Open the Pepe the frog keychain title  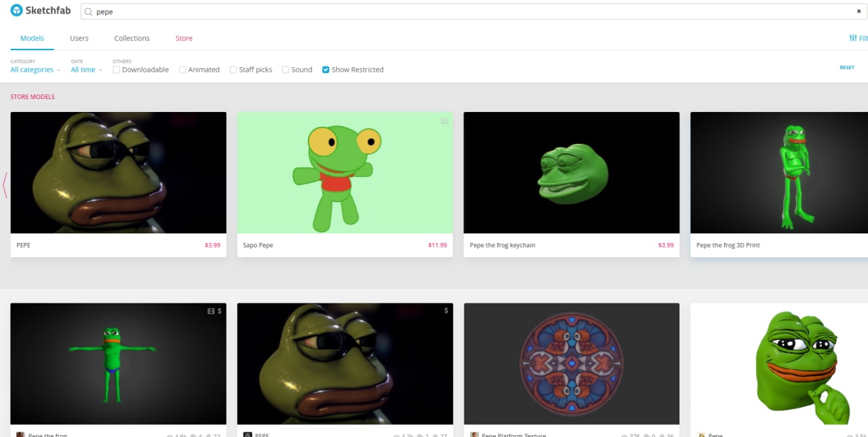pyautogui.click(x=502, y=245)
